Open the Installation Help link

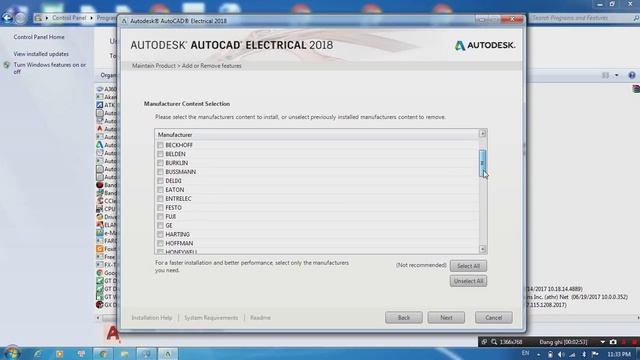tap(152, 318)
